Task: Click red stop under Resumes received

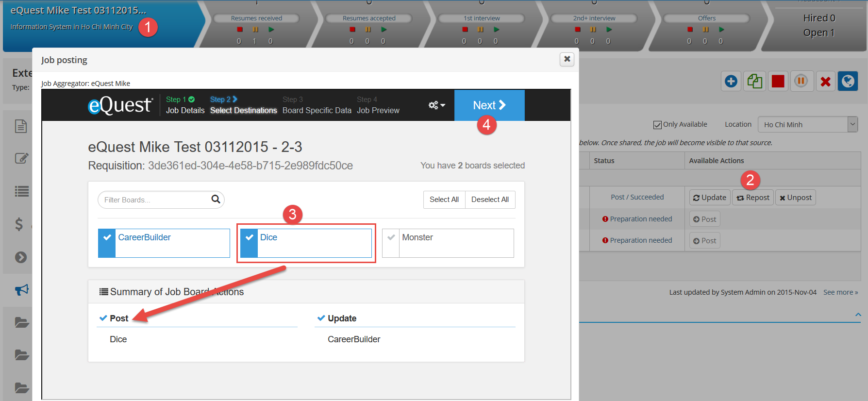Action: coord(240,30)
